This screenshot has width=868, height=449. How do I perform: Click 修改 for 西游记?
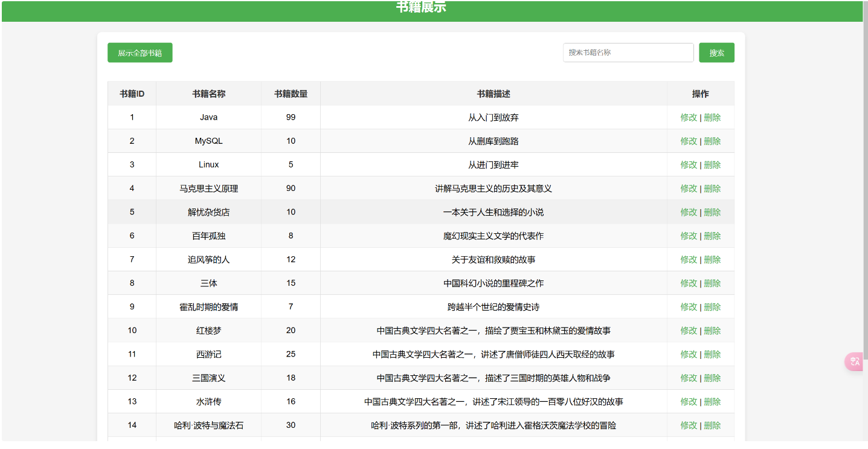click(x=689, y=354)
